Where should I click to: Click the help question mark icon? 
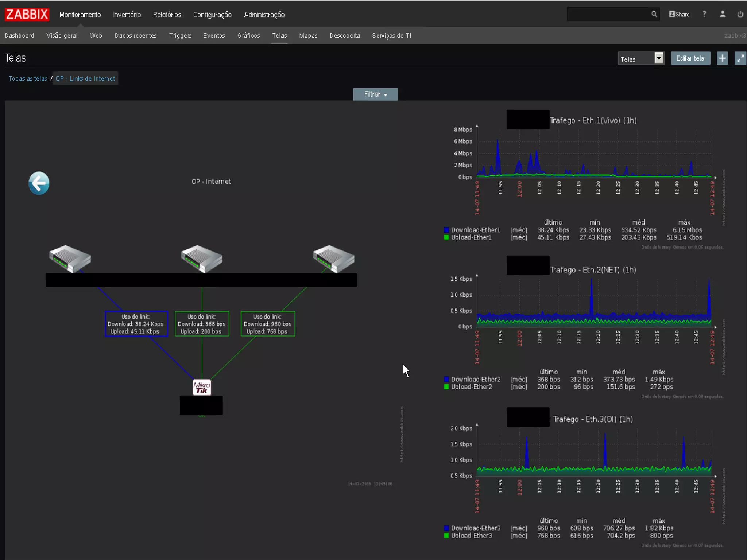pyautogui.click(x=704, y=14)
